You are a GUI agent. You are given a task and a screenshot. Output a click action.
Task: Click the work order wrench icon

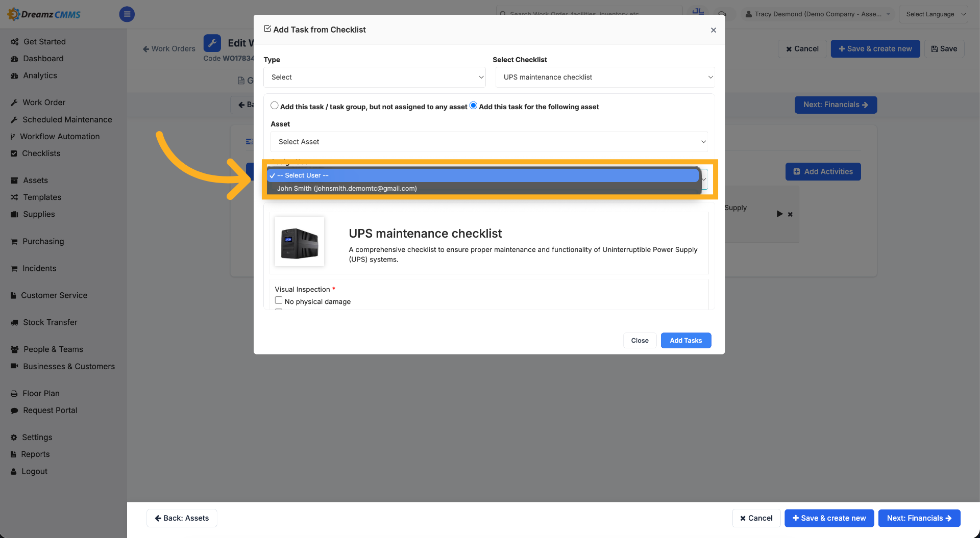click(x=212, y=43)
